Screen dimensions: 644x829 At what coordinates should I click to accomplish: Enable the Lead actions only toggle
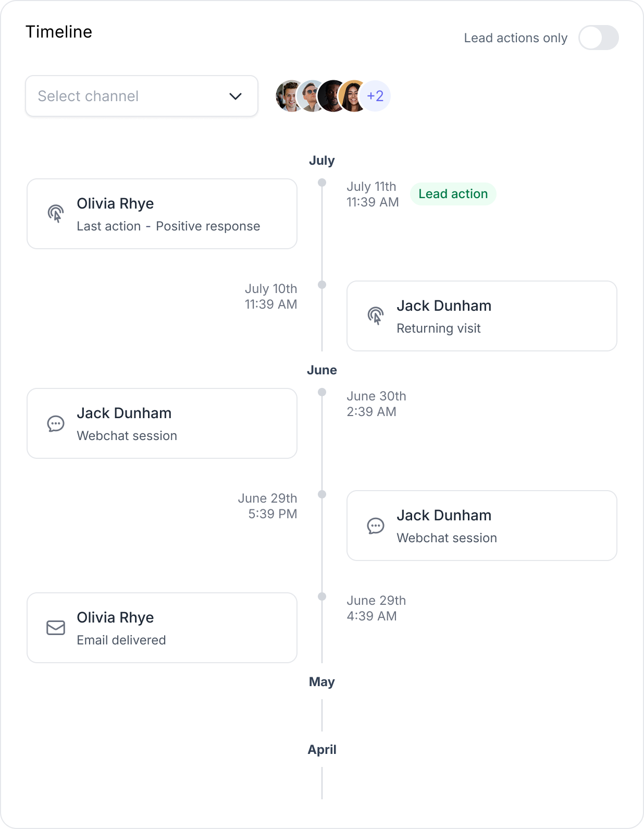(x=598, y=38)
